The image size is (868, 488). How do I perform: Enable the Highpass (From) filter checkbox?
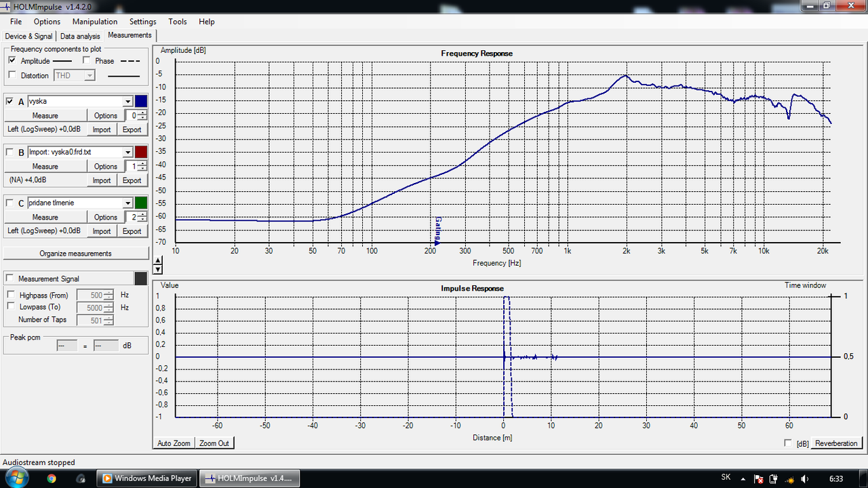pos(11,295)
